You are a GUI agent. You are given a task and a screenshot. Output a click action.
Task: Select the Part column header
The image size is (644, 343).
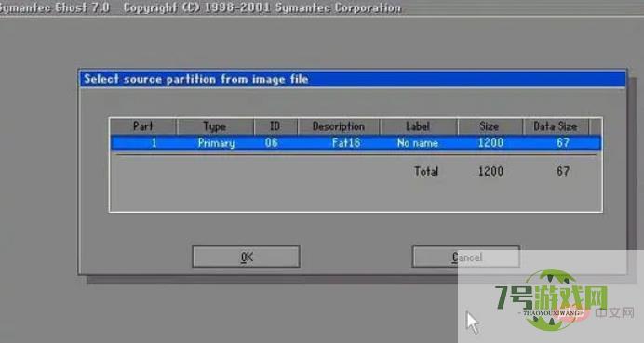(143, 126)
